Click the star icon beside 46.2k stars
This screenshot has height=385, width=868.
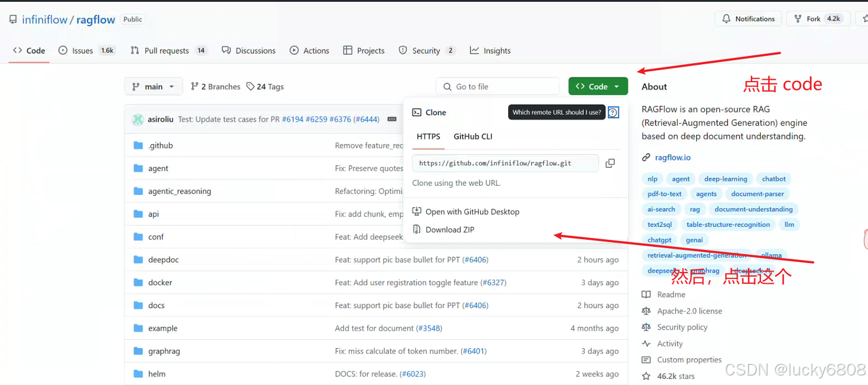click(x=646, y=376)
